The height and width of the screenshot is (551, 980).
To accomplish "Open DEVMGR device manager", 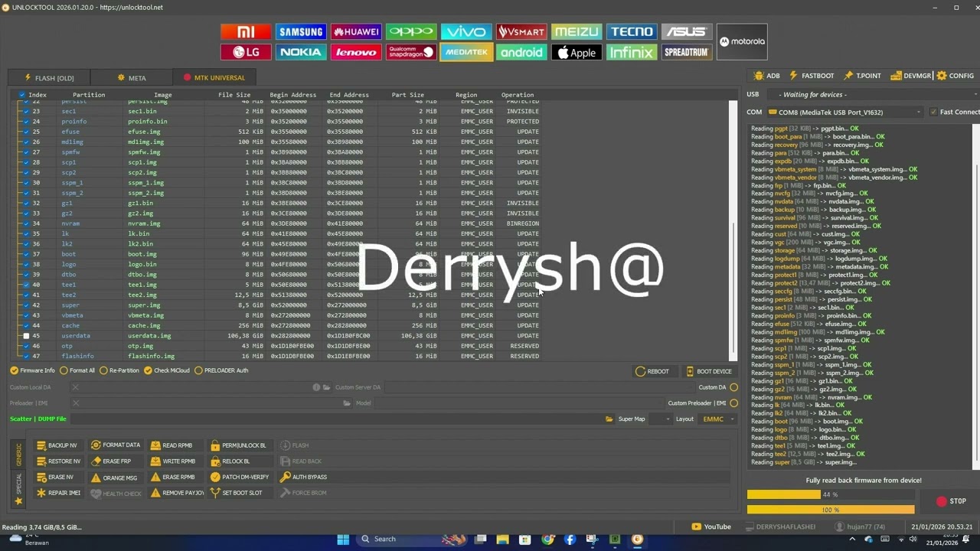I will (911, 76).
